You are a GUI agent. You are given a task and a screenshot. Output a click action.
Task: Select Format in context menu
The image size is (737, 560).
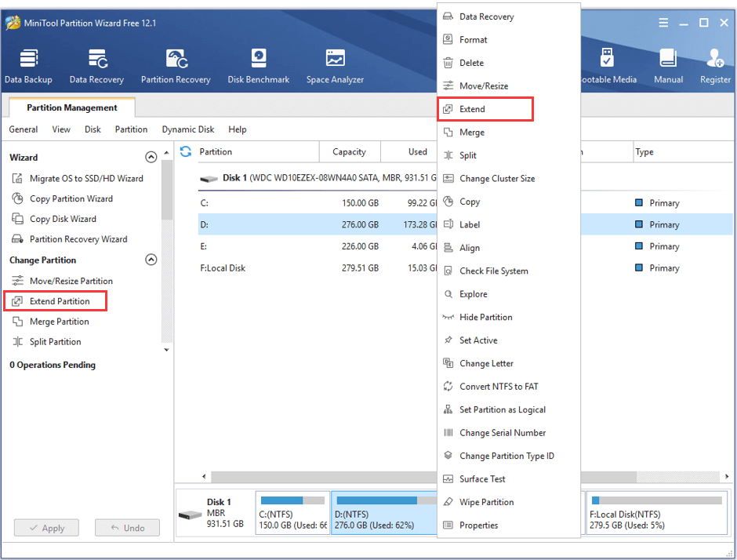(x=509, y=39)
